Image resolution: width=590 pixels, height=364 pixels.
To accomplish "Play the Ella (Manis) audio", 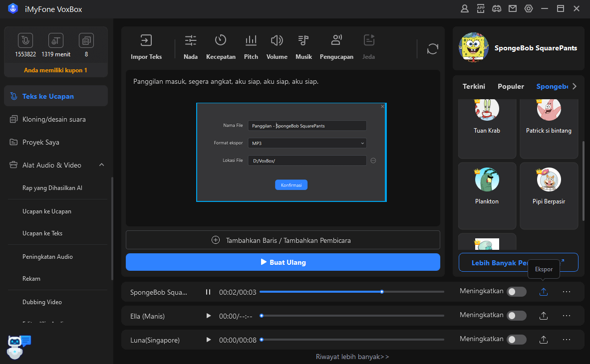I will pyautogui.click(x=208, y=316).
